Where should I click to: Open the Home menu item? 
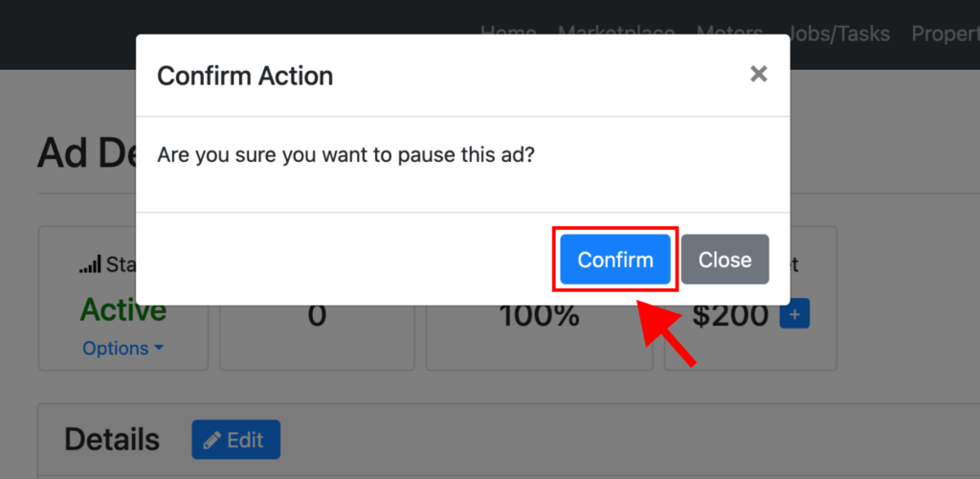pos(508,34)
